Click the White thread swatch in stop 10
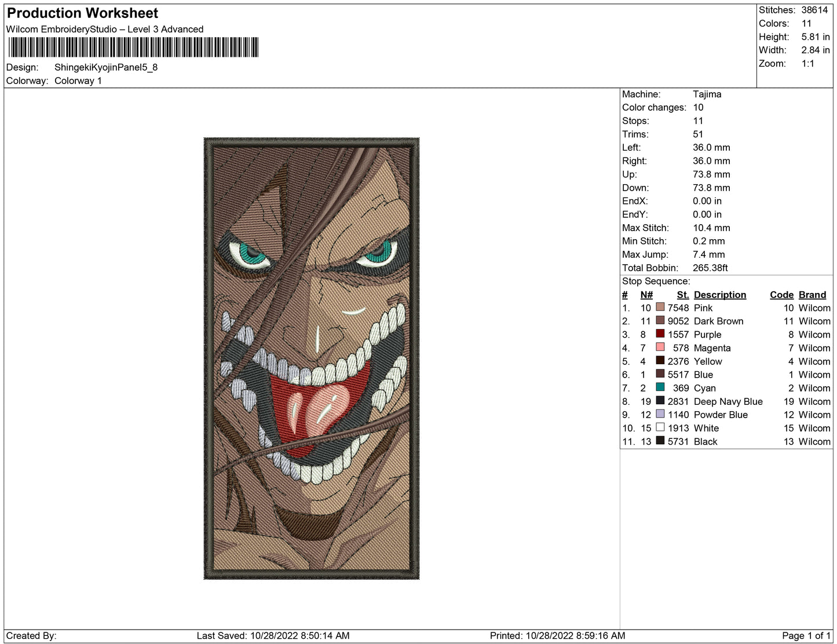 pos(660,427)
